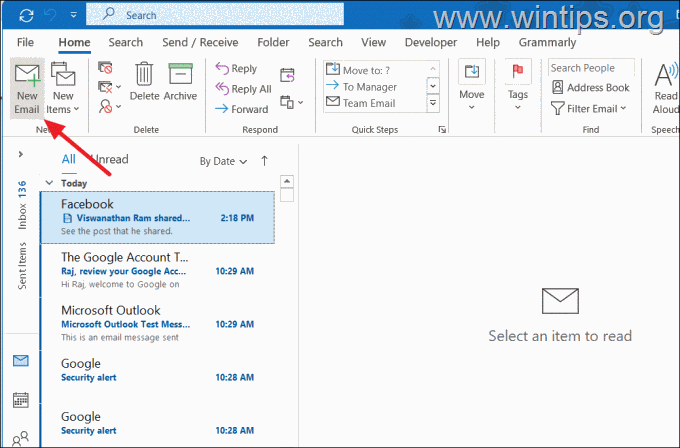Open the More respond actions dropdown
This screenshot has height=448, width=680.
point(291,103)
